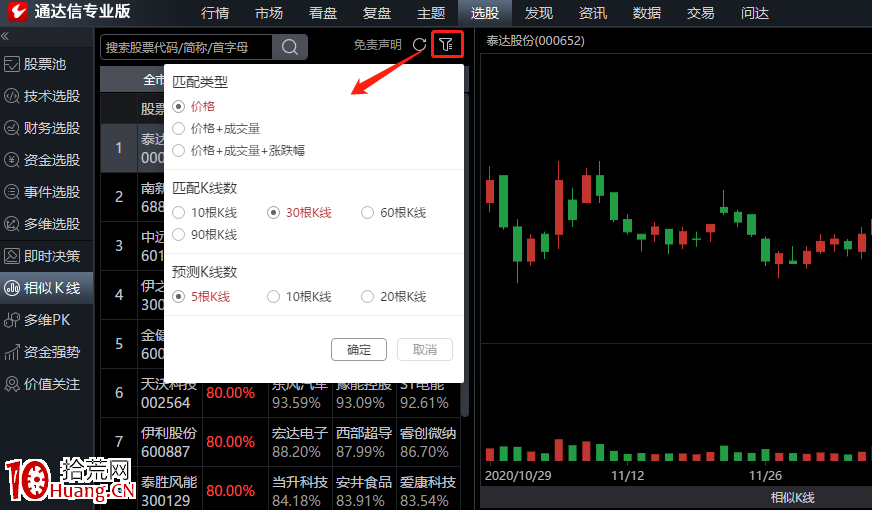
Task: Click the 通达信 logo icon
Action: 18,11
